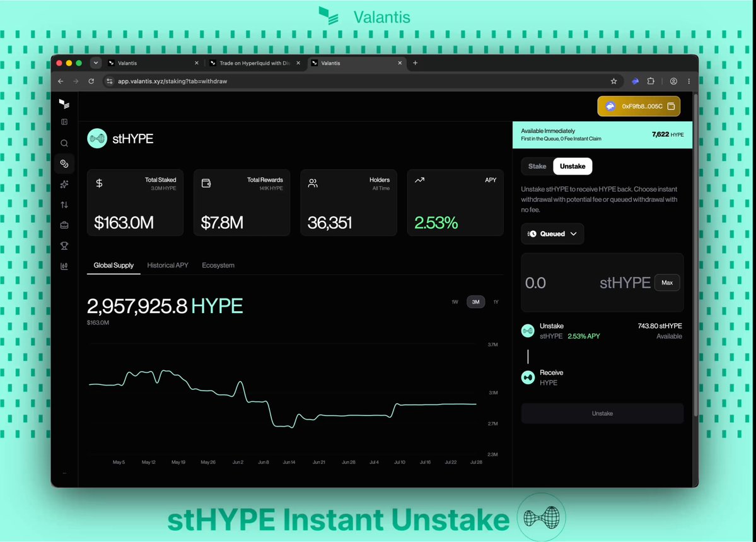
Task: Open the trophy sidebar icon
Action: [64, 245]
